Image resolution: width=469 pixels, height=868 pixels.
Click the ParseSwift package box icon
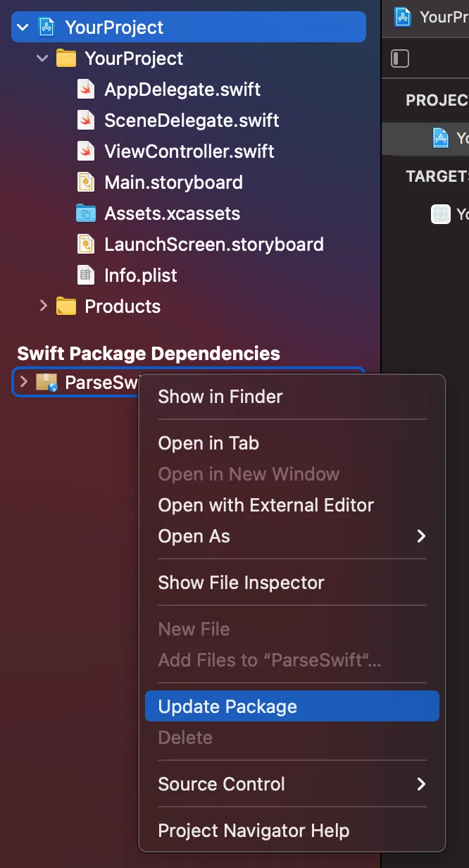[46, 383]
